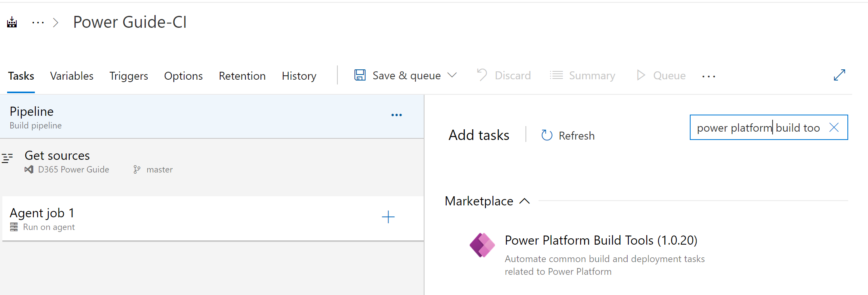This screenshot has width=868, height=295.
Task: Open the Pipeline row three-dot menu
Action: 396,115
